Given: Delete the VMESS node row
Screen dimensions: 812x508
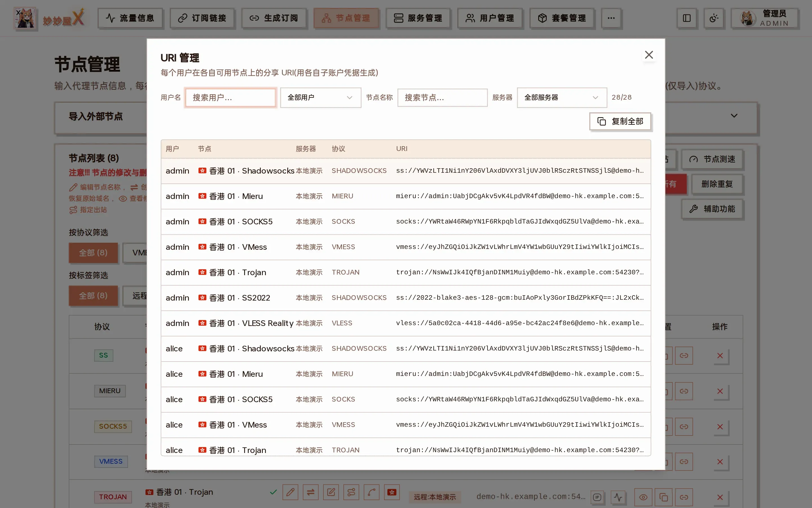Looking at the screenshot, I should (x=720, y=462).
